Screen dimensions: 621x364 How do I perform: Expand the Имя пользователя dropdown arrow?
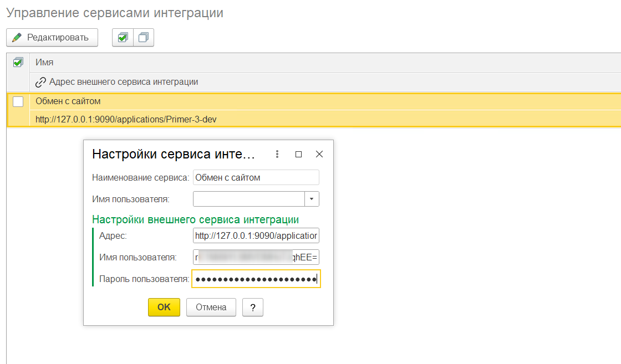pos(312,199)
